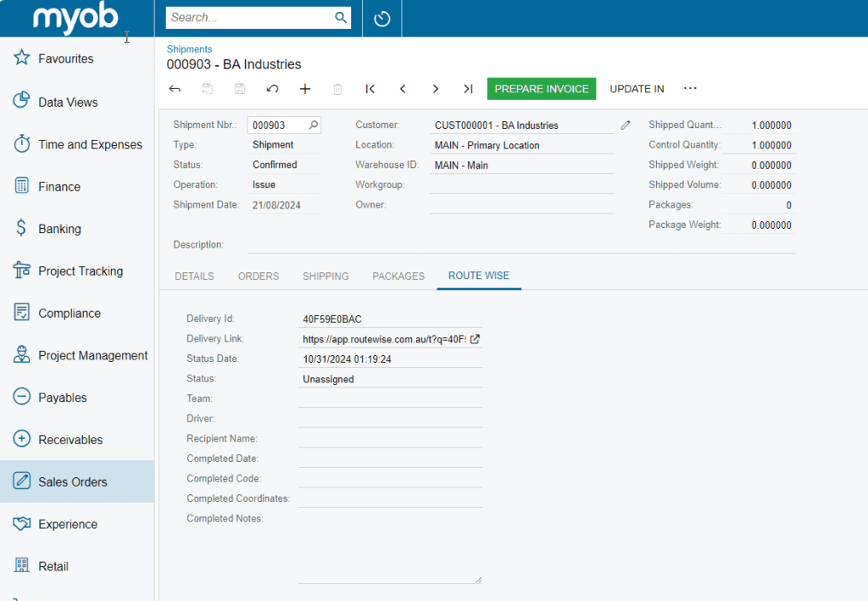868x601 pixels.
Task: Go to previous shipment record
Action: (x=403, y=89)
